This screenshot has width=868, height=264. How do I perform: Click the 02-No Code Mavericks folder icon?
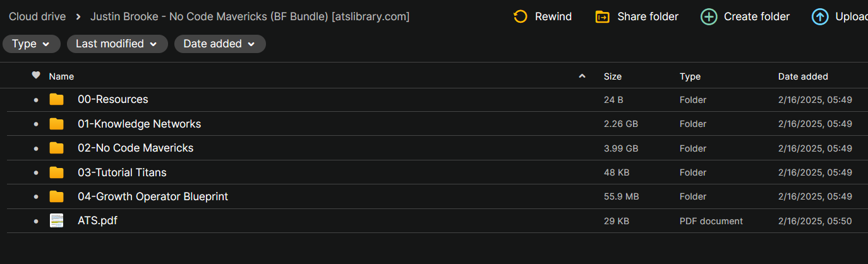coord(57,148)
